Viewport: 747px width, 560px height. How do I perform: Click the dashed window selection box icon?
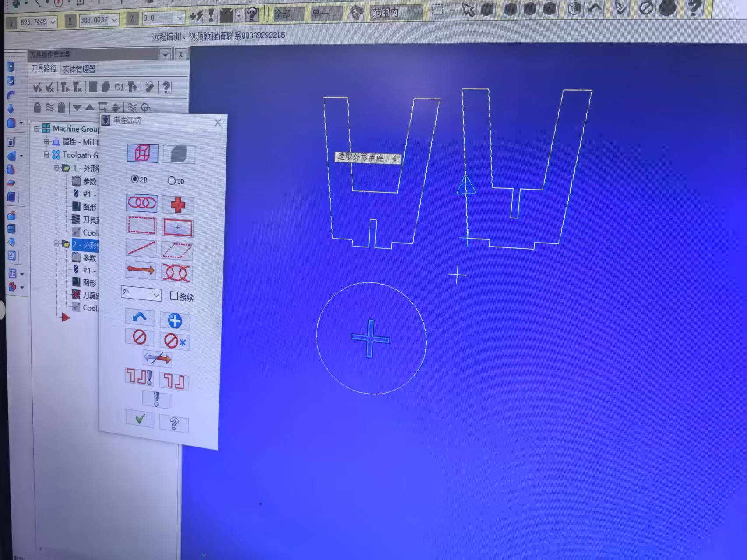(437, 11)
